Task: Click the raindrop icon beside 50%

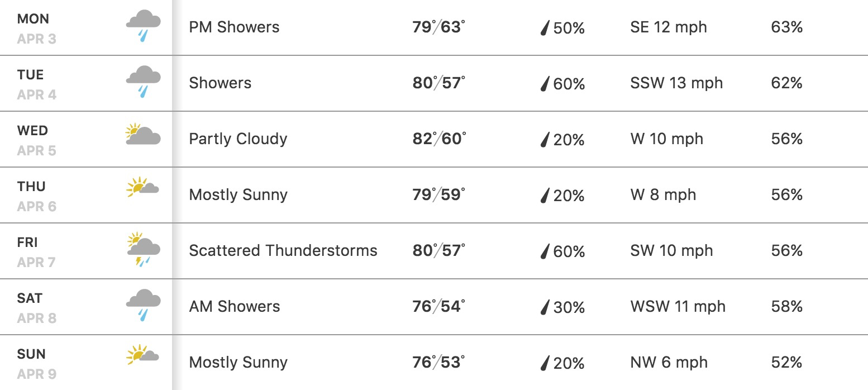Action: coord(545,28)
